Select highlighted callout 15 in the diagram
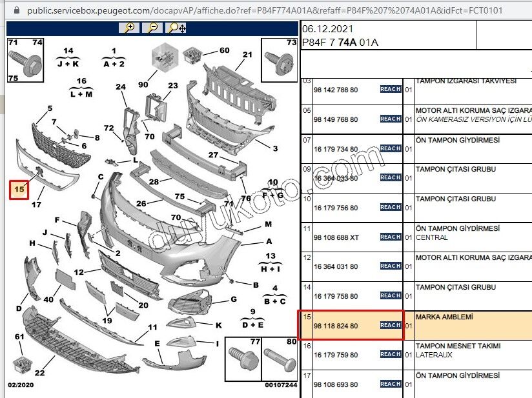The image size is (532, 398). (x=19, y=189)
